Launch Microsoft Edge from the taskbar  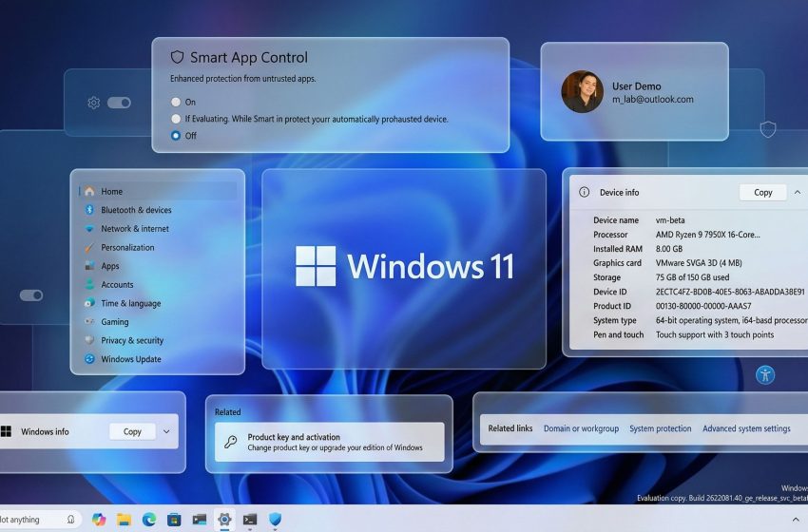click(x=149, y=519)
